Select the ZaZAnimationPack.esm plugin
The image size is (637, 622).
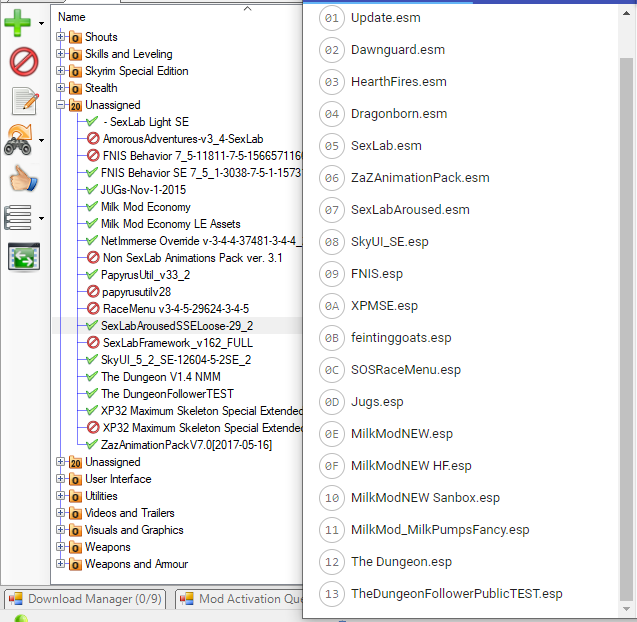(420, 178)
